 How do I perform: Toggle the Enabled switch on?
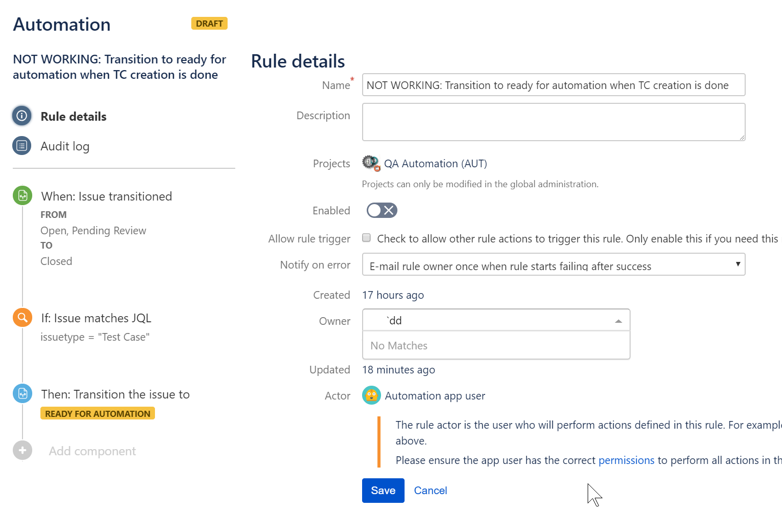[382, 210]
